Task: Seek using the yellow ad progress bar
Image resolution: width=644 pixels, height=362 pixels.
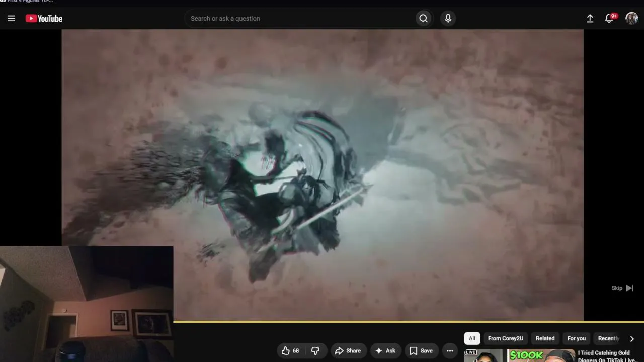Action: pos(409,321)
